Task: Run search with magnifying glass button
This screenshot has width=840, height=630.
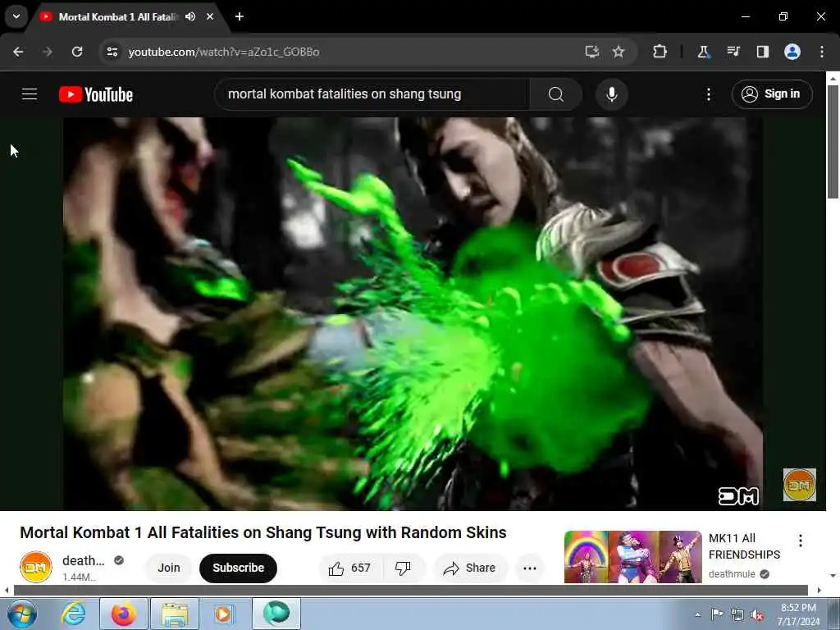Action: coord(556,94)
